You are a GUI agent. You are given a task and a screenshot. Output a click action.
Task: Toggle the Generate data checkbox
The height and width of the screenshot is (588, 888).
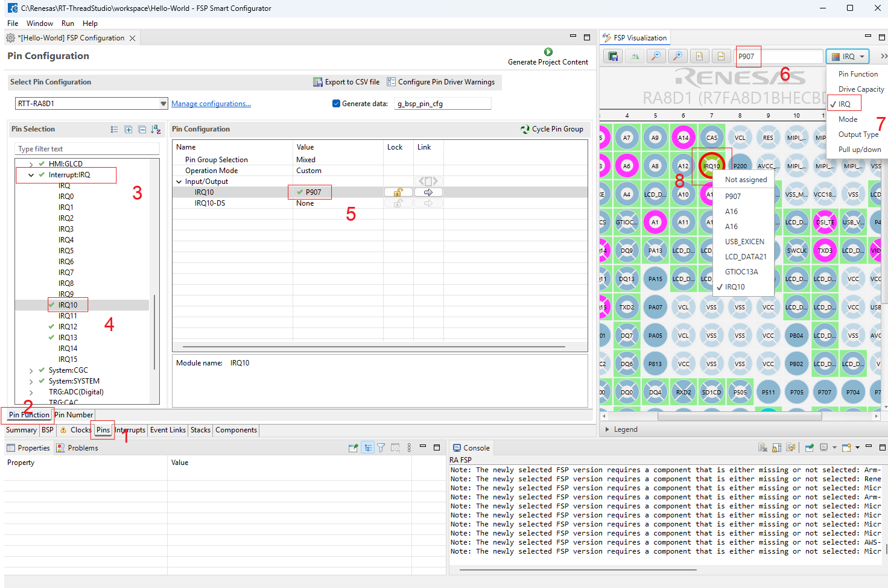point(337,104)
